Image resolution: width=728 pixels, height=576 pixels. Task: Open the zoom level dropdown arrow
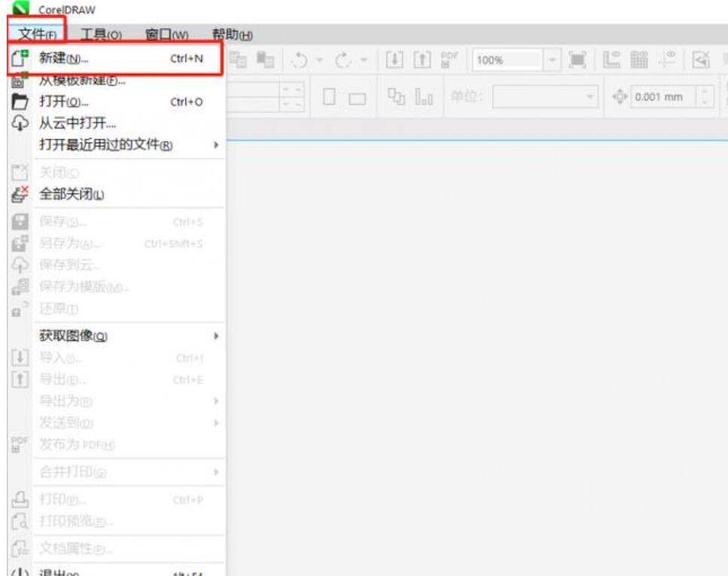point(552,60)
